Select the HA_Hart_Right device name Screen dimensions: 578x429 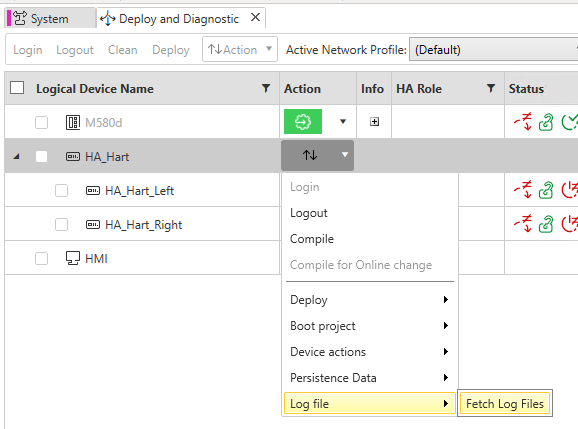(x=143, y=225)
